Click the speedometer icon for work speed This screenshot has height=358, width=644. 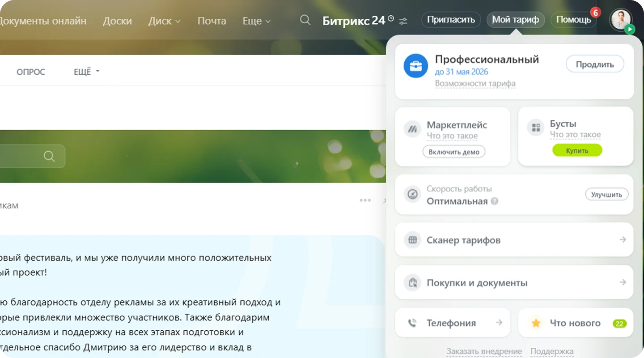[412, 195]
